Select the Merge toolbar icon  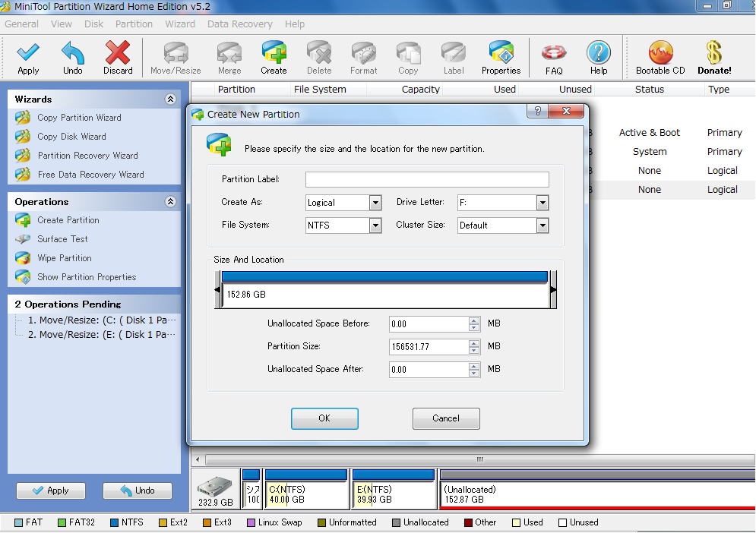click(229, 58)
